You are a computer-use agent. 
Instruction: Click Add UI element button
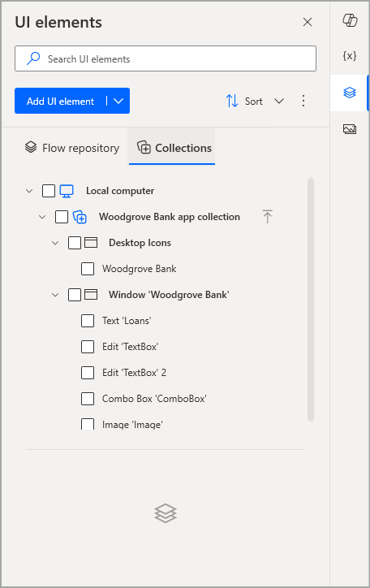(60, 101)
